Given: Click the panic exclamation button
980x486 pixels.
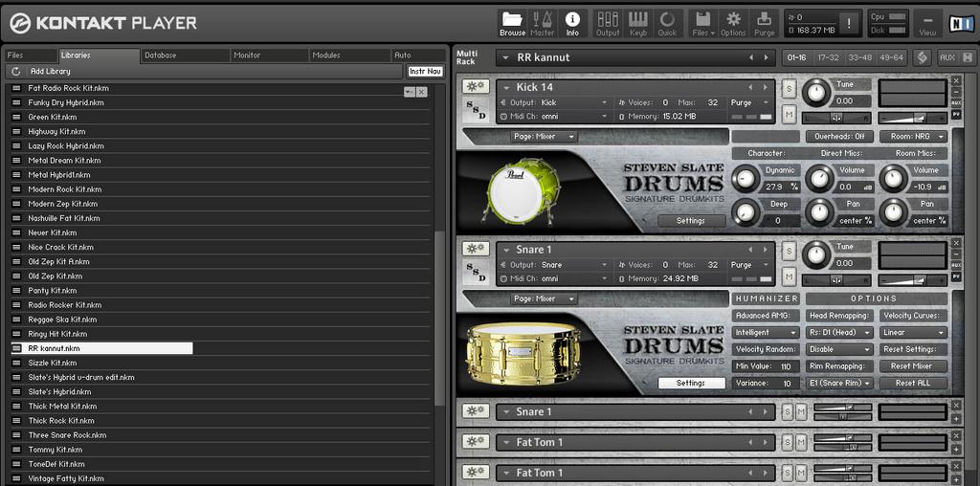Looking at the screenshot, I should pos(849,24).
